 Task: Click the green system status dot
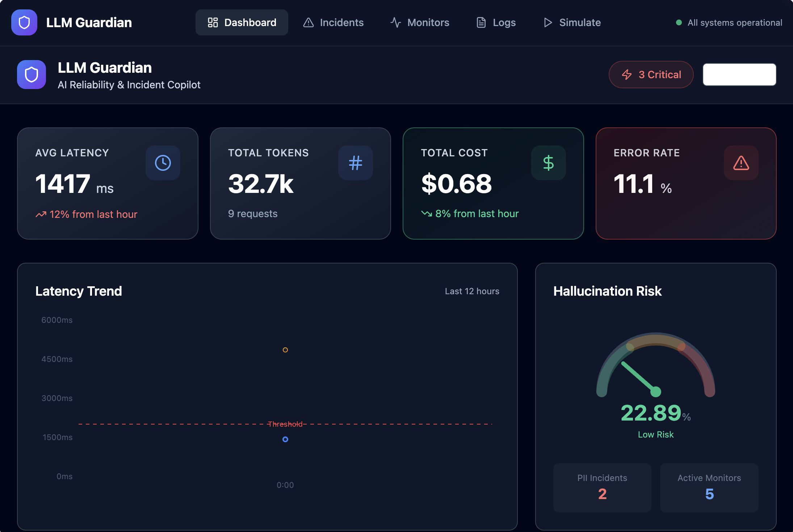[x=679, y=23]
